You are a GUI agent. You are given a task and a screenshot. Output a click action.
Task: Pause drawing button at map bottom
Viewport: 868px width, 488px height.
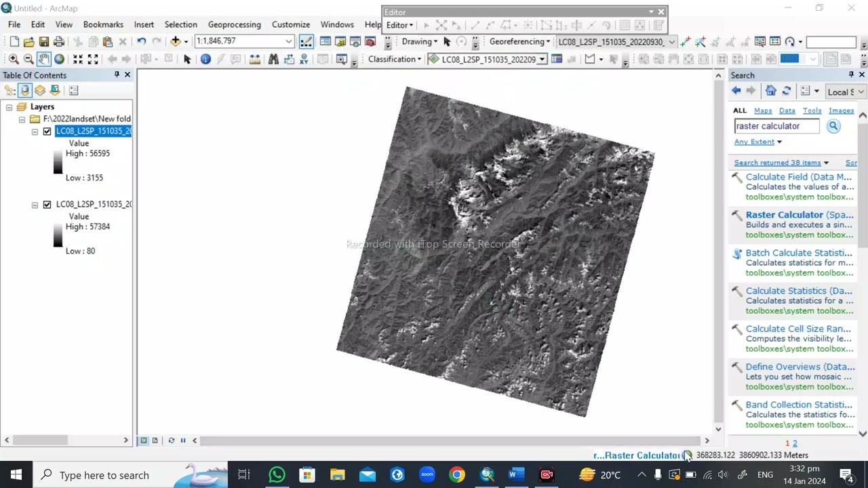[182, 441]
